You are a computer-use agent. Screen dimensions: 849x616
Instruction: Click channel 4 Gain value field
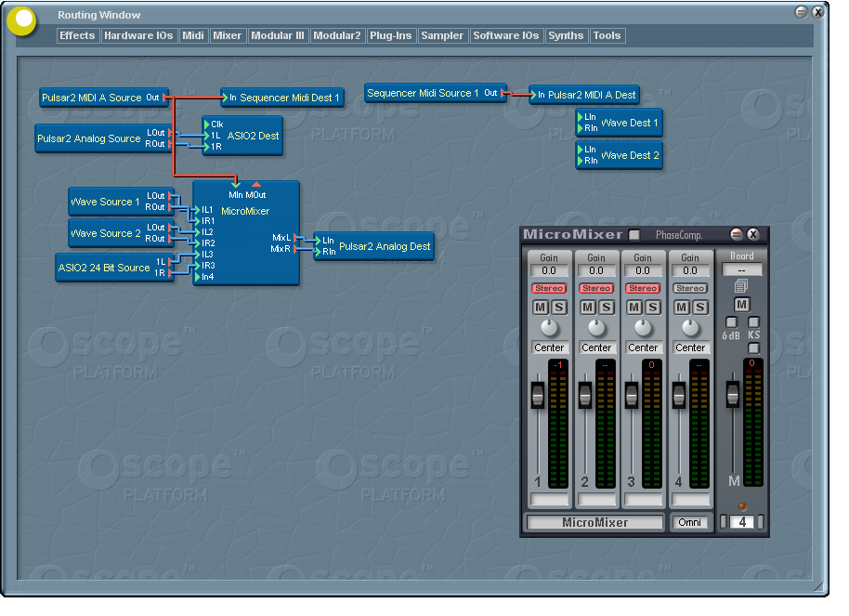click(690, 270)
